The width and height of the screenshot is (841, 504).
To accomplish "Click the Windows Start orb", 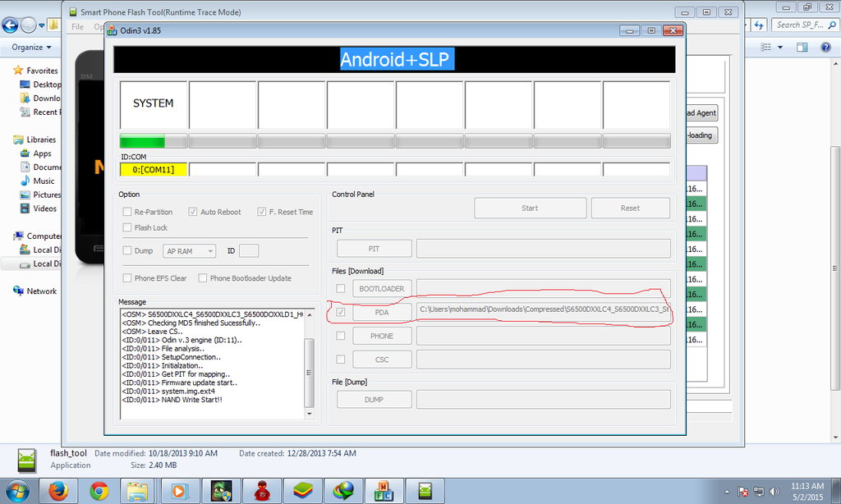I will (x=16, y=491).
